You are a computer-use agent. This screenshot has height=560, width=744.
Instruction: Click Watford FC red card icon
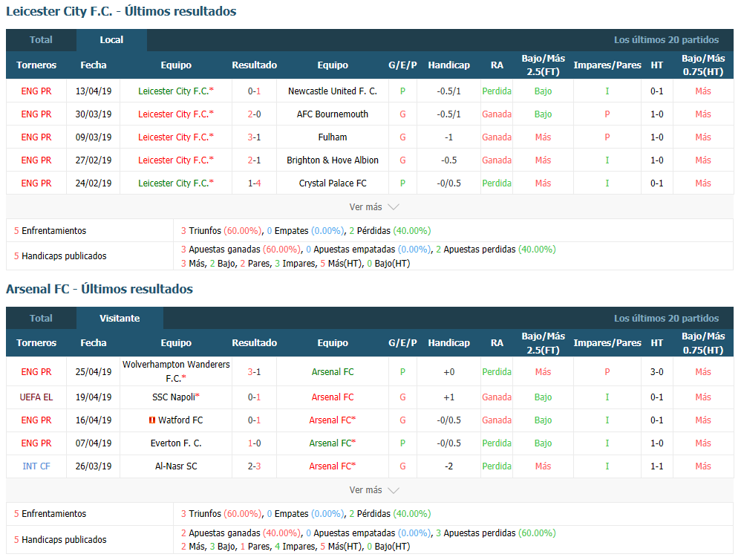tap(152, 420)
